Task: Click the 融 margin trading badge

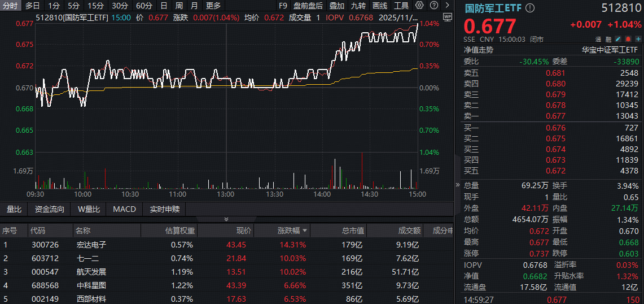Action: pyautogui.click(x=607, y=40)
